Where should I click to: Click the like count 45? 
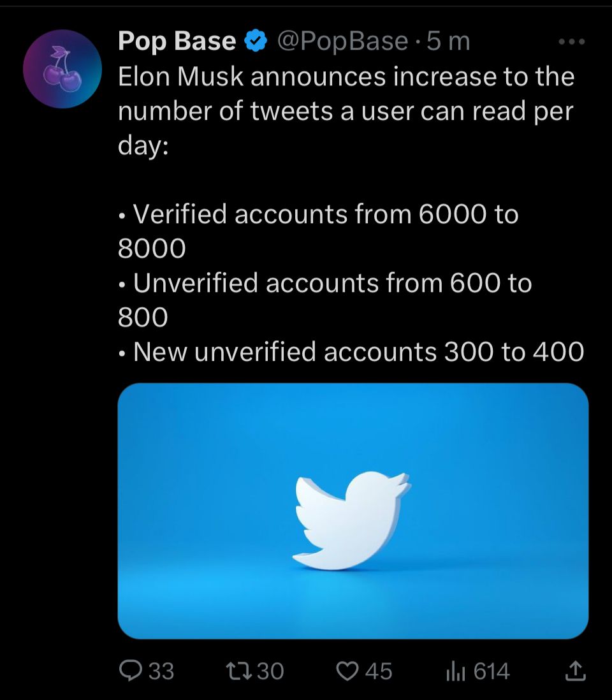(x=379, y=671)
